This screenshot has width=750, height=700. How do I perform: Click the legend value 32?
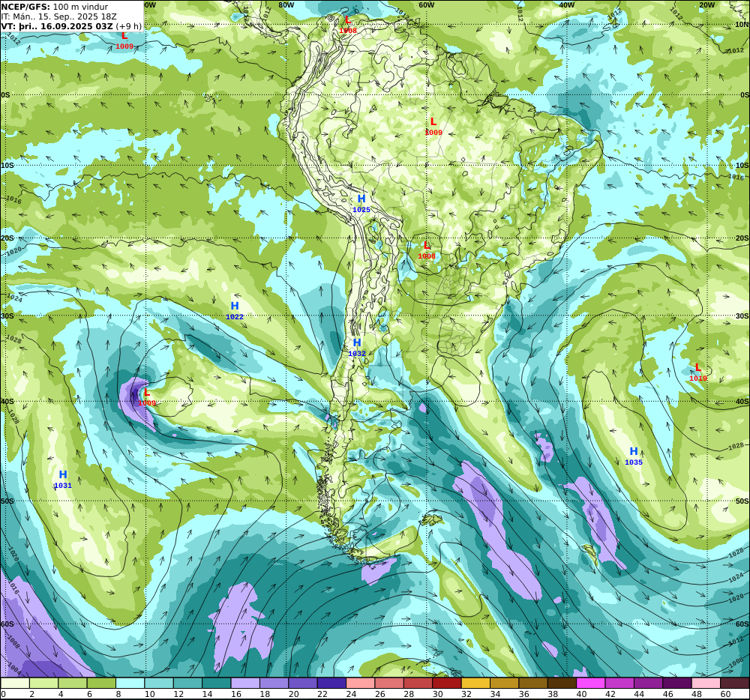click(x=466, y=694)
